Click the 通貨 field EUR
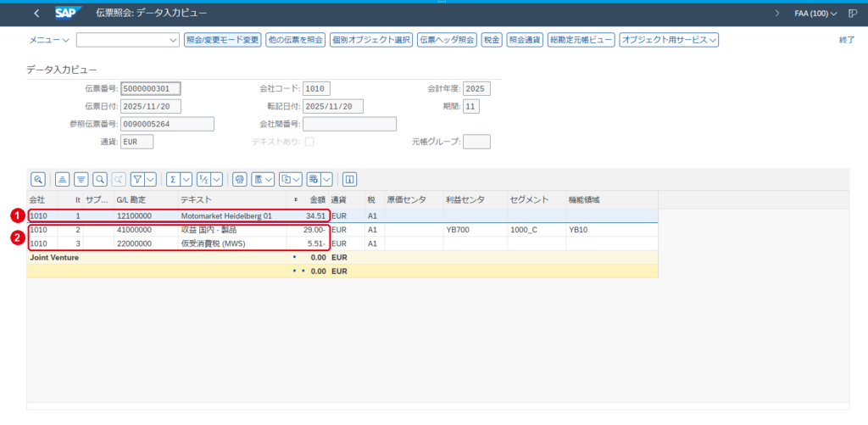The height and width of the screenshot is (425, 868). (x=137, y=142)
